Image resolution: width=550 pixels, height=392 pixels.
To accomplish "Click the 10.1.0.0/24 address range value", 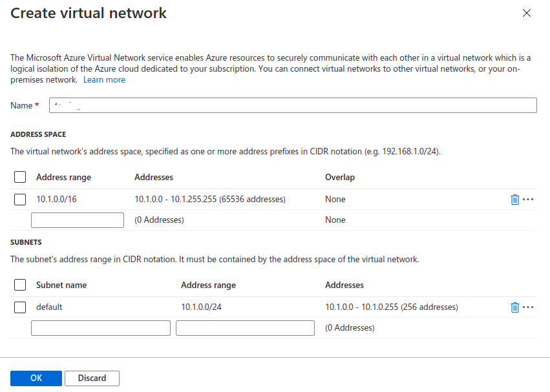I will click(x=200, y=307).
